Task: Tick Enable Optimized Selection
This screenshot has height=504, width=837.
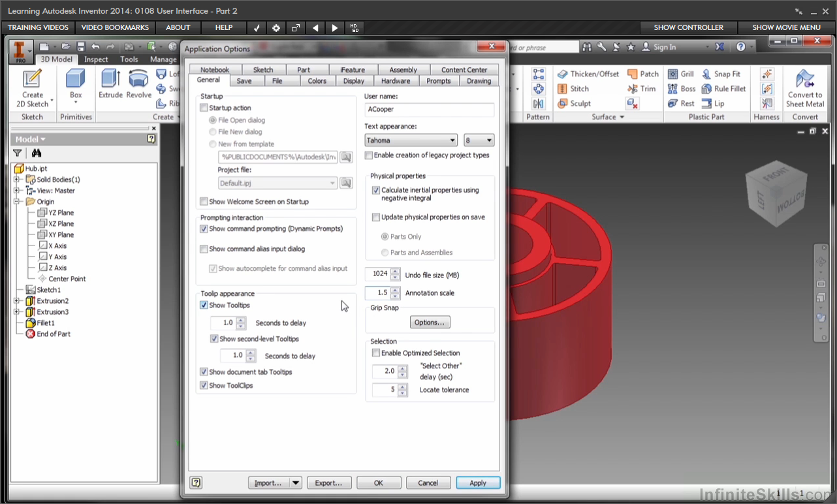Action: tap(376, 353)
